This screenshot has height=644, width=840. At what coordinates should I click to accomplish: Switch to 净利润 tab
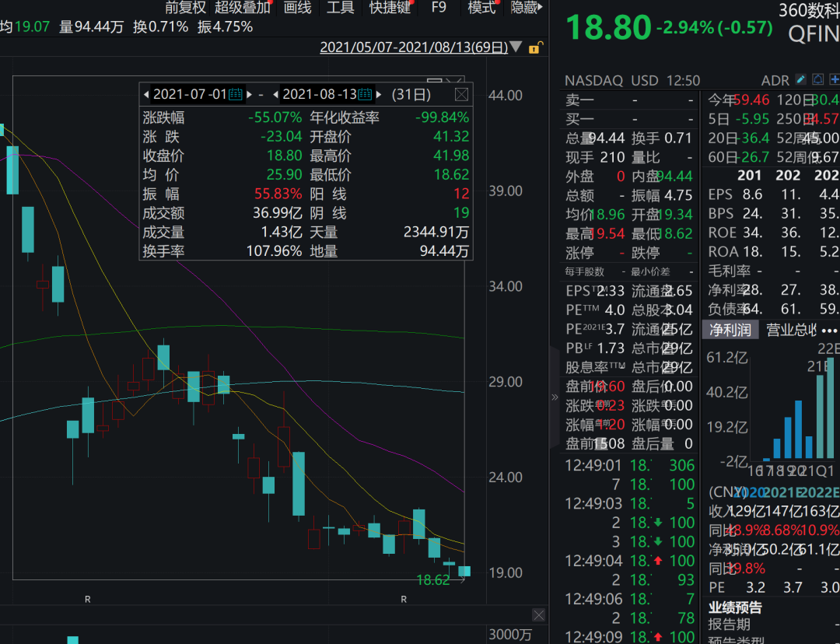point(730,330)
